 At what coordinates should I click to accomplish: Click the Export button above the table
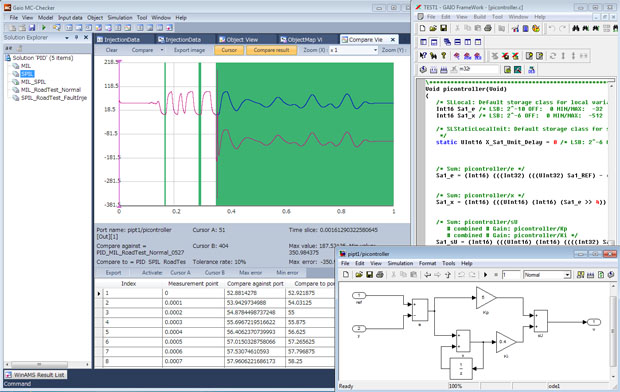click(113, 273)
